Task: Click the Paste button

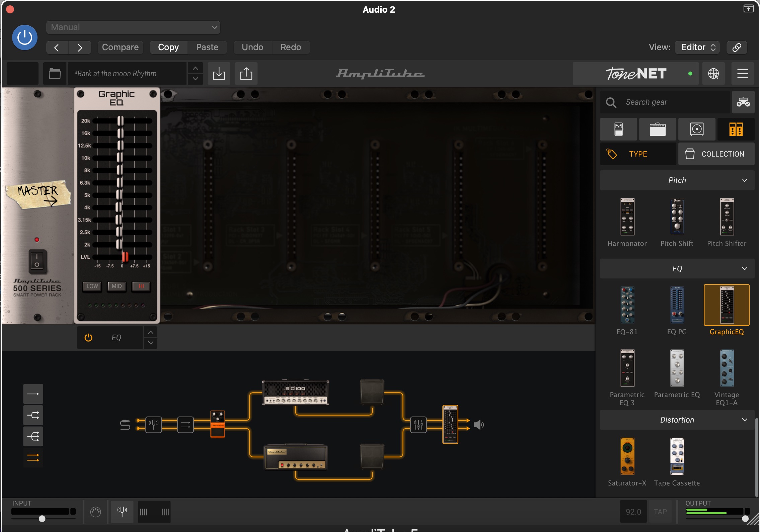Action: pyautogui.click(x=207, y=47)
